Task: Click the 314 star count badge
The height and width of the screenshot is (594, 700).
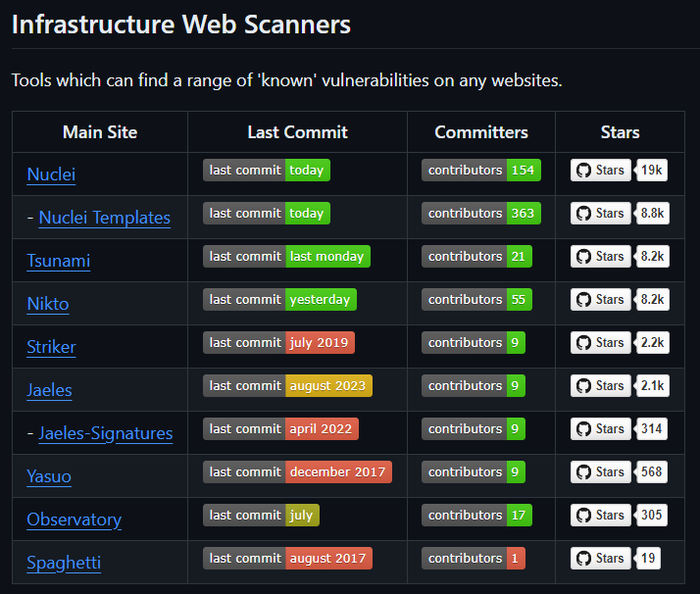Action: pyautogui.click(x=652, y=429)
